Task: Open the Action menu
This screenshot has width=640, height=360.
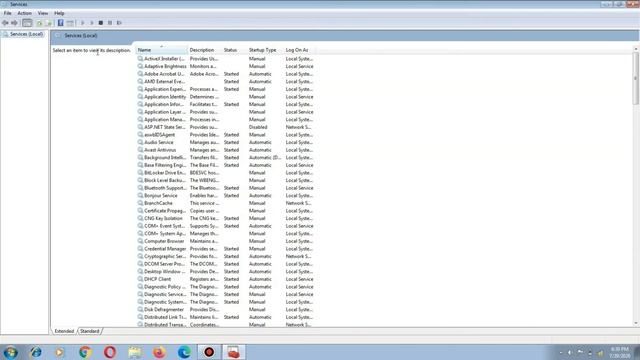Action: coord(24,13)
